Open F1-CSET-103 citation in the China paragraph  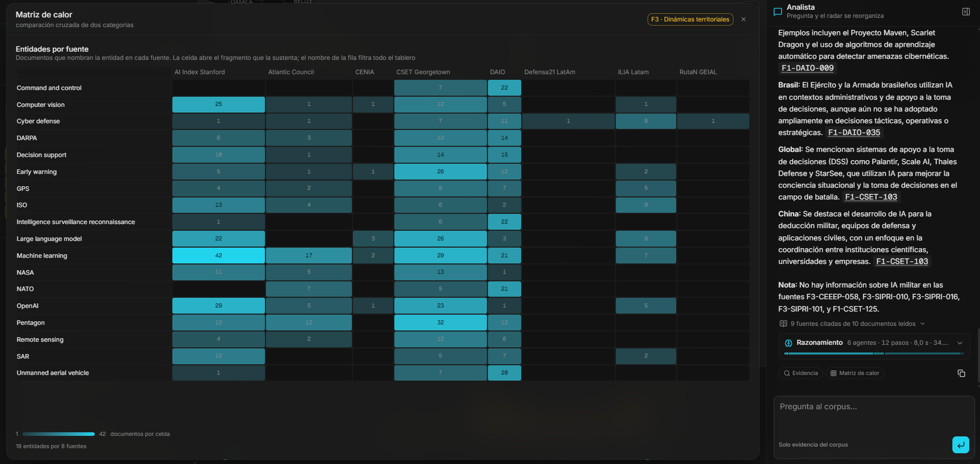902,261
